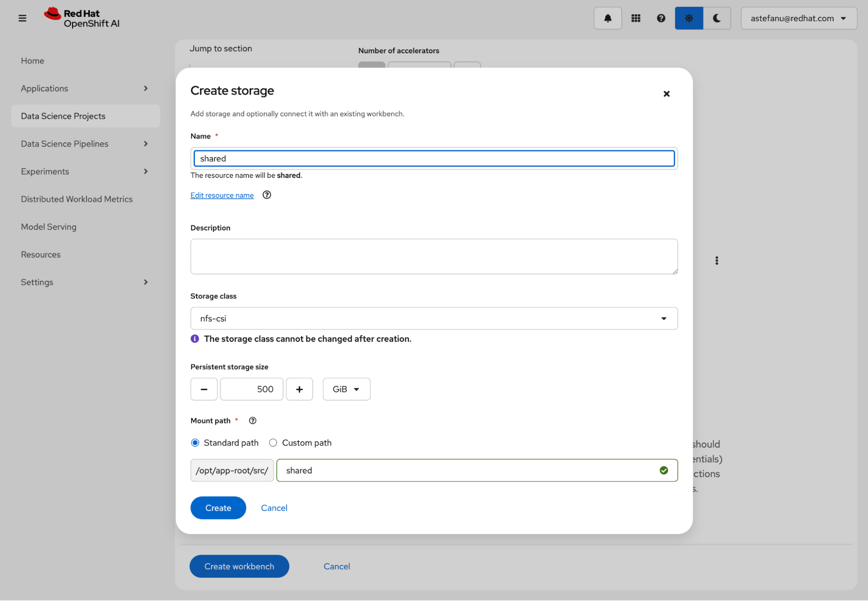The height and width of the screenshot is (601, 868).
Task: Click the Edit resource name link
Action: point(222,195)
